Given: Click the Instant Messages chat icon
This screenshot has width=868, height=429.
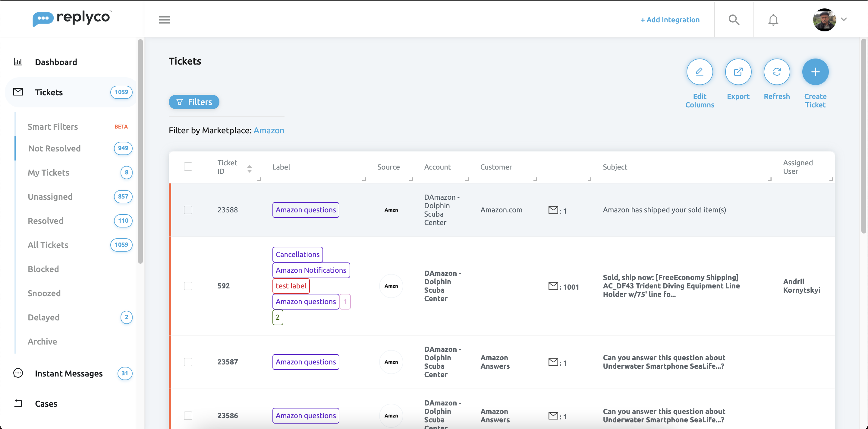Looking at the screenshot, I should pyautogui.click(x=18, y=373).
